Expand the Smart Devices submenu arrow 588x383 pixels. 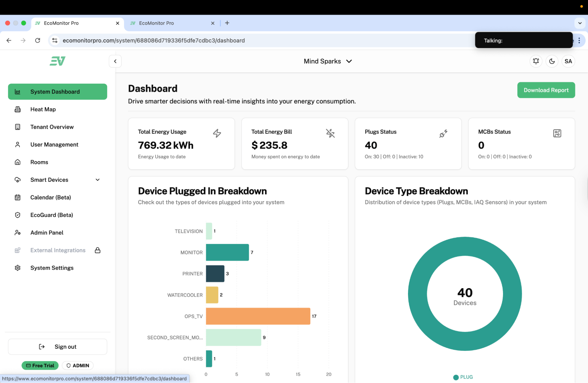point(98,180)
